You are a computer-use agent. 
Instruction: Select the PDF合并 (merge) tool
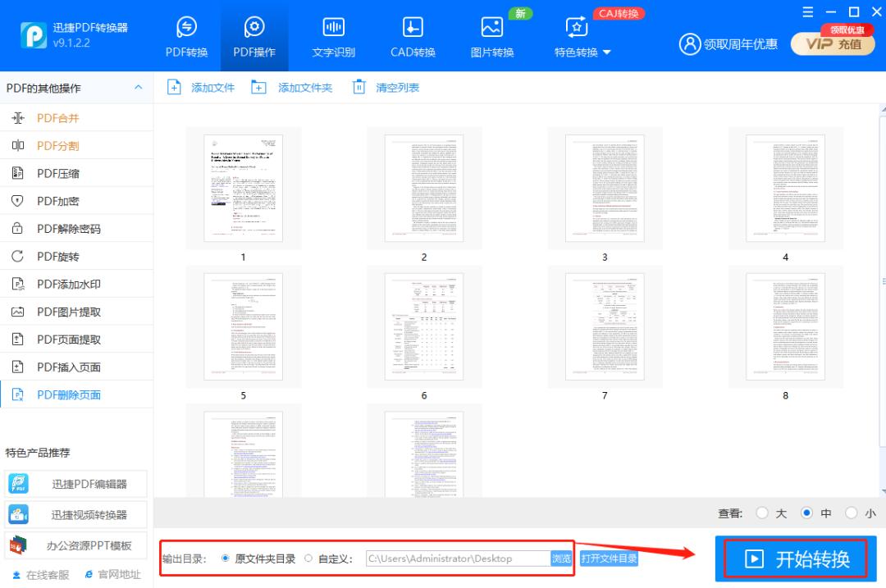49,117
